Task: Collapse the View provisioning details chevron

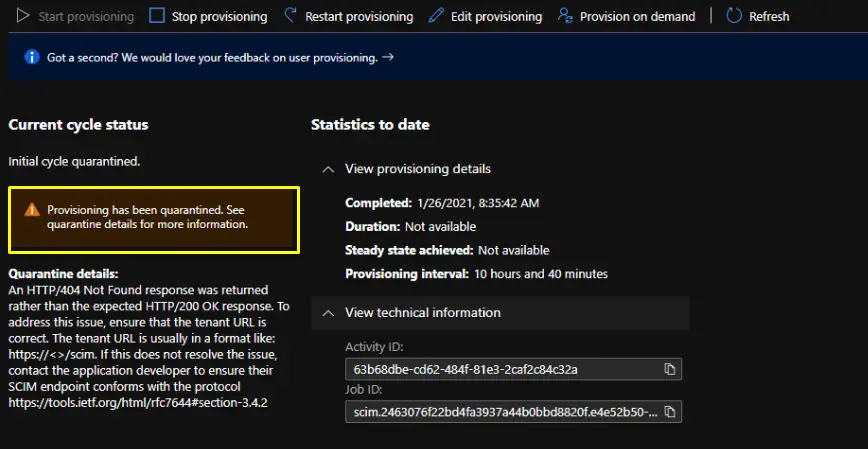Action: tap(327, 169)
